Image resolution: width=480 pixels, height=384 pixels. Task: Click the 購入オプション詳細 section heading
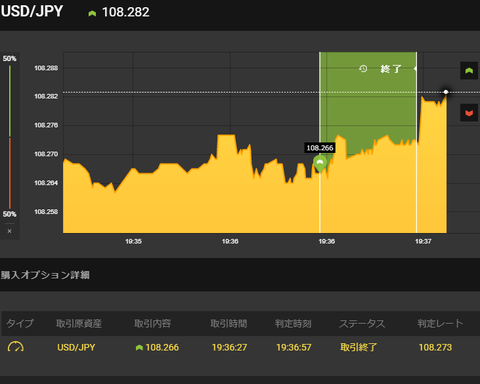pos(45,275)
